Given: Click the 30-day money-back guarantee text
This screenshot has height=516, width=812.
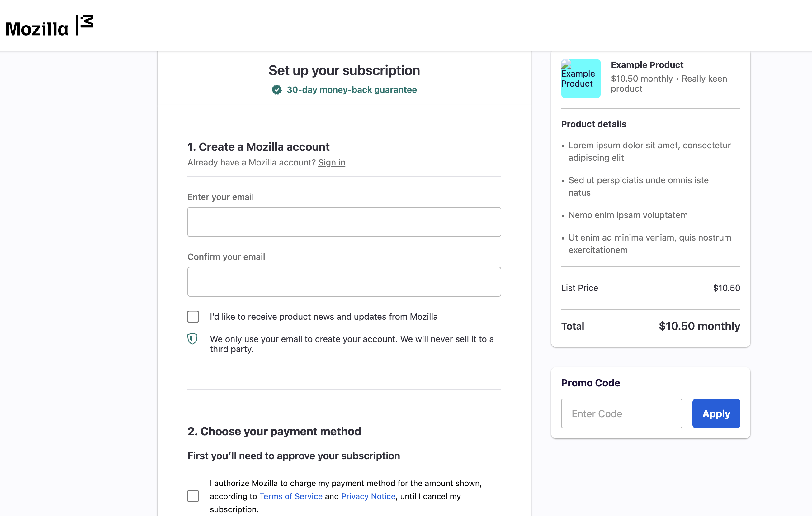Looking at the screenshot, I should [352, 90].
